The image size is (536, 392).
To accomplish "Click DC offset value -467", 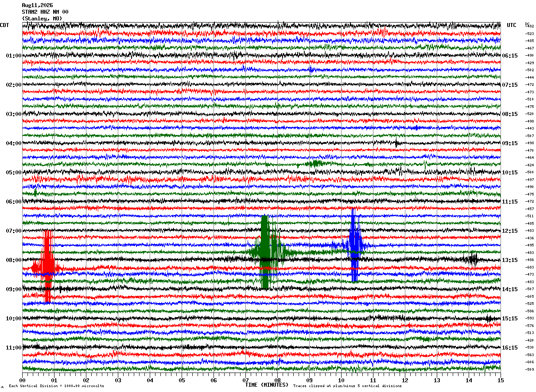I will pyautogui.click(x=529, y=48).
